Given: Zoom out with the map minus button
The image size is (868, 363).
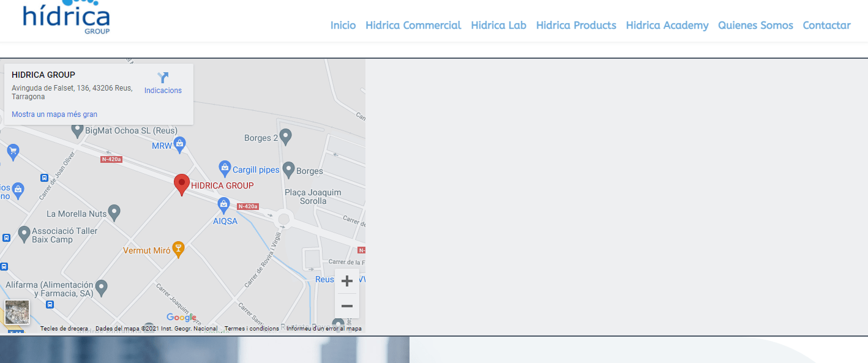Looking at the screenshot, I should click(347, 305).
